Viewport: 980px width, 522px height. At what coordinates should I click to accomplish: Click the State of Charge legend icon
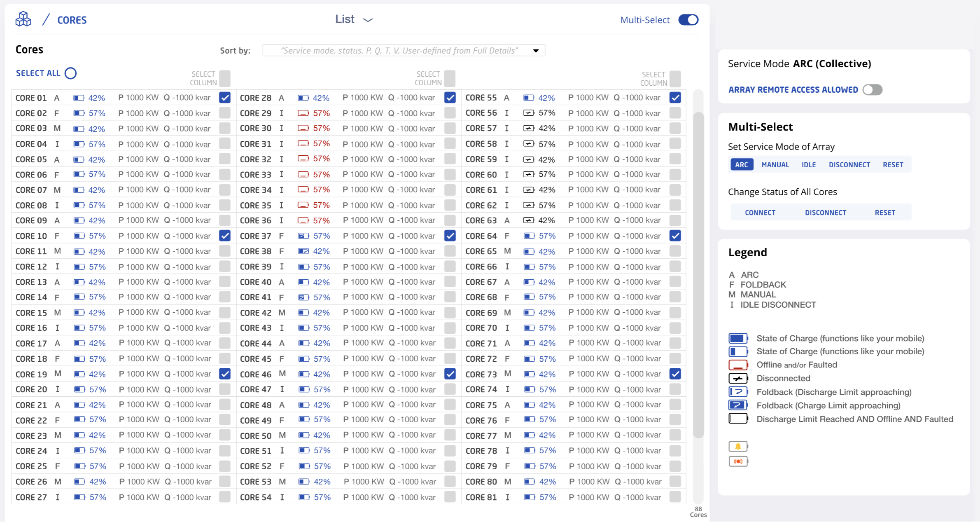(x=738, y=338)
